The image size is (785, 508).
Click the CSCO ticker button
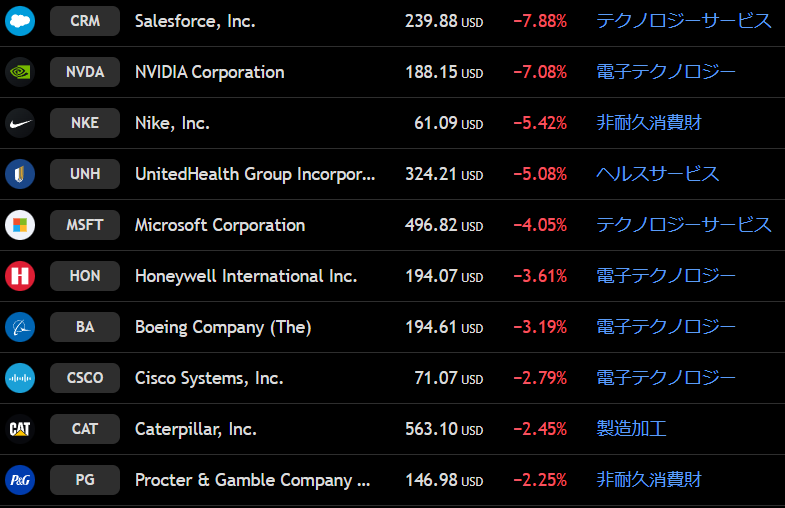85,378
